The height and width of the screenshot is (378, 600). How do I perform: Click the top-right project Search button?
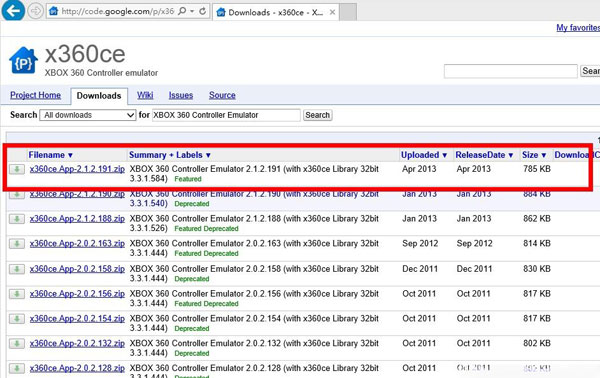(590, 71)
